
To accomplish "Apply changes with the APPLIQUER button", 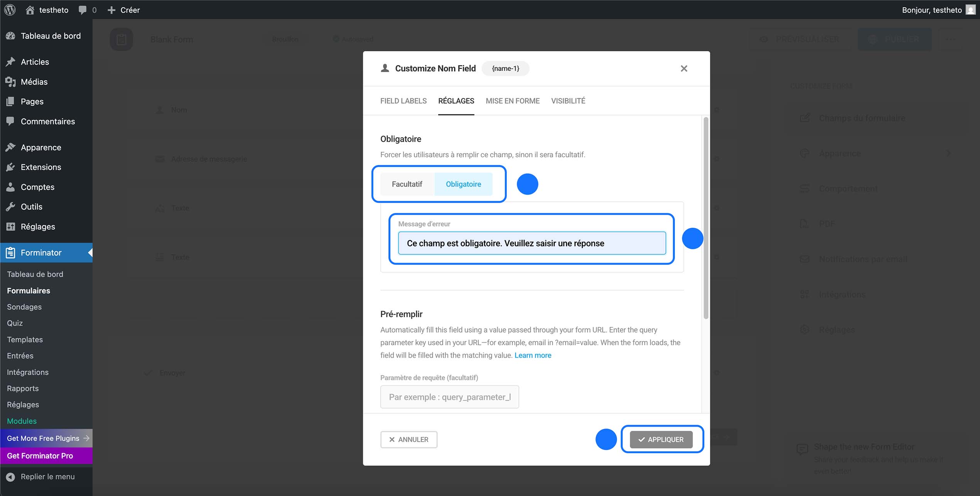I will pos(661,439).
